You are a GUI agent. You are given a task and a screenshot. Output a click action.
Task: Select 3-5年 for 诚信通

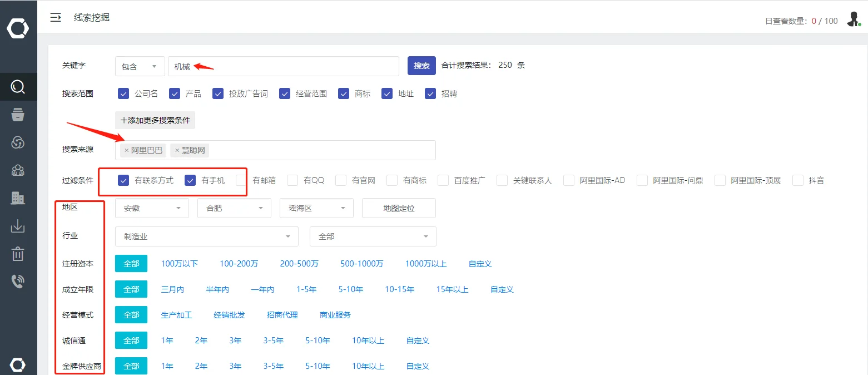tap(274, 341)
